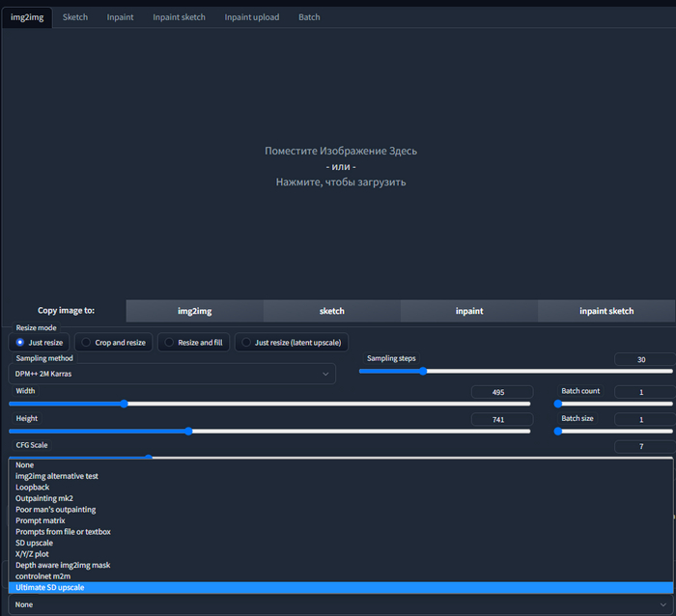
Task: Switch to the Sketch tab
Action: 75,17
